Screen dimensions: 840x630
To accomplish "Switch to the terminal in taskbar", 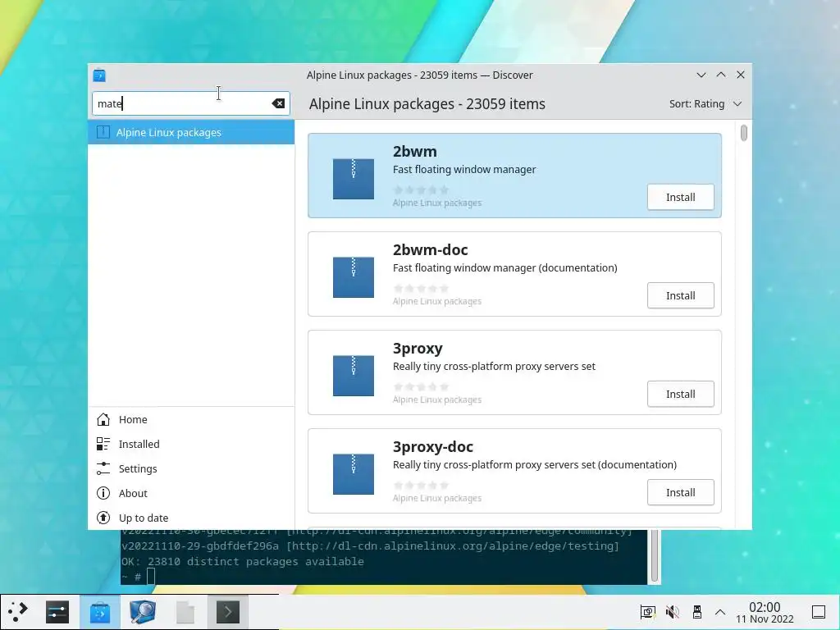I will [228, 612].
